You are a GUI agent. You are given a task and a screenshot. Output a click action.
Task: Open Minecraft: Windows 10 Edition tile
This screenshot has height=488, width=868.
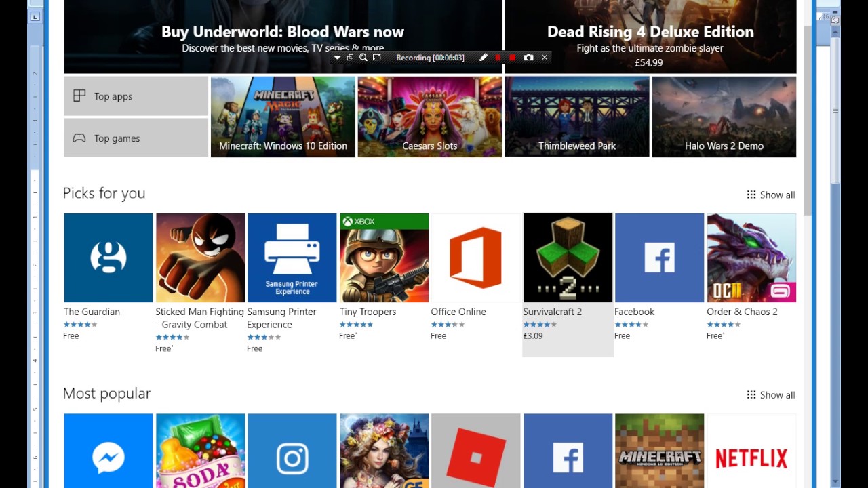283,117
